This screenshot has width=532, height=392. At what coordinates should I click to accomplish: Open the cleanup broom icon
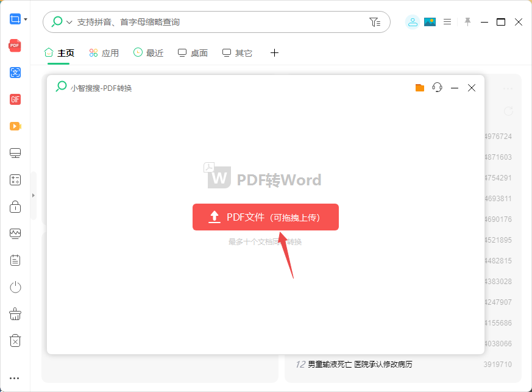(15, 314)
